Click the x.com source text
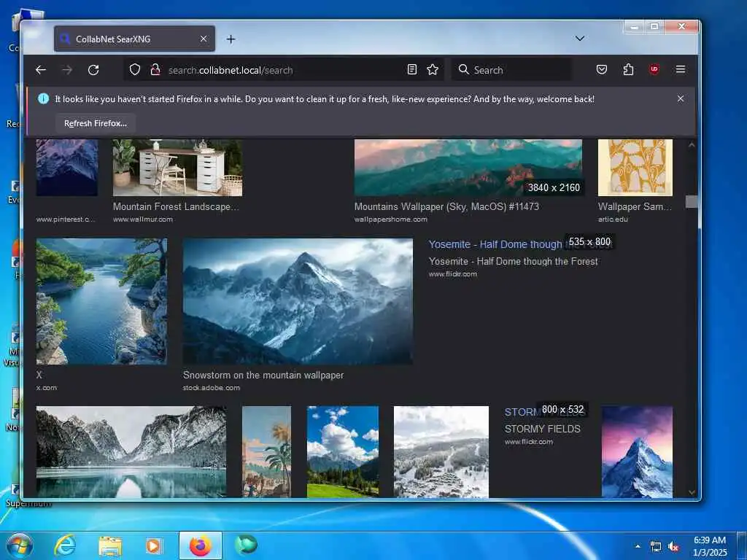The width and height of the screenshot is (747, 560). click(x=46, y=388)
